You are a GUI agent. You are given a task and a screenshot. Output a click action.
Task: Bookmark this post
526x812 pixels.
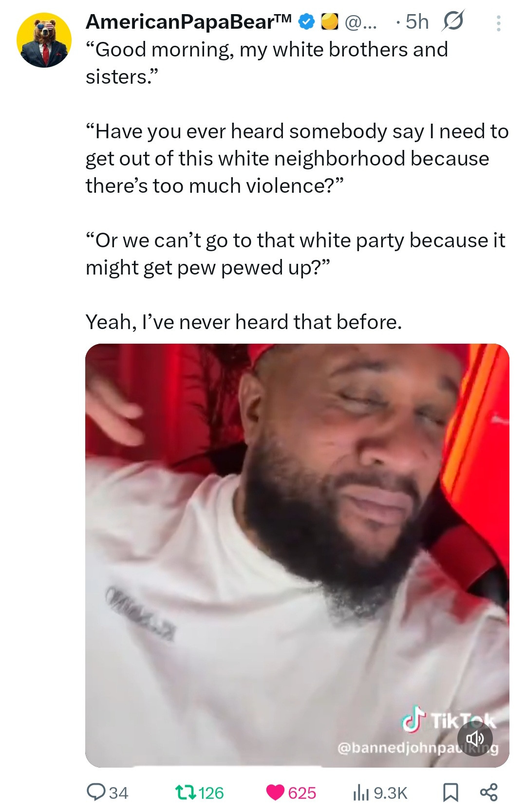(x=450, y=793)
